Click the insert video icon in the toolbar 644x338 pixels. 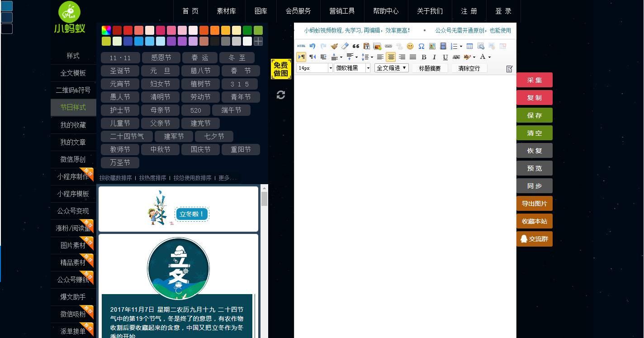443,46
